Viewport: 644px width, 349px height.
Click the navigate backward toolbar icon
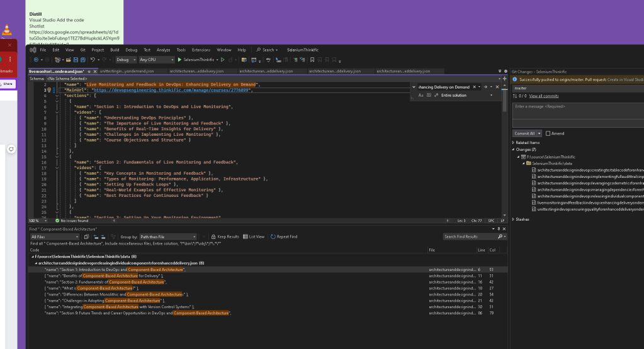36,60
